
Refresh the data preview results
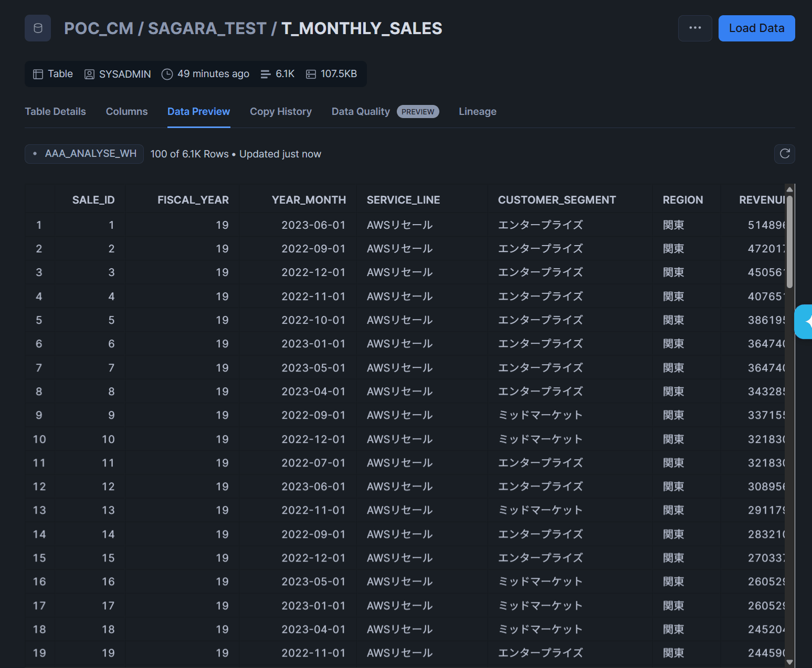pos(784,154)
